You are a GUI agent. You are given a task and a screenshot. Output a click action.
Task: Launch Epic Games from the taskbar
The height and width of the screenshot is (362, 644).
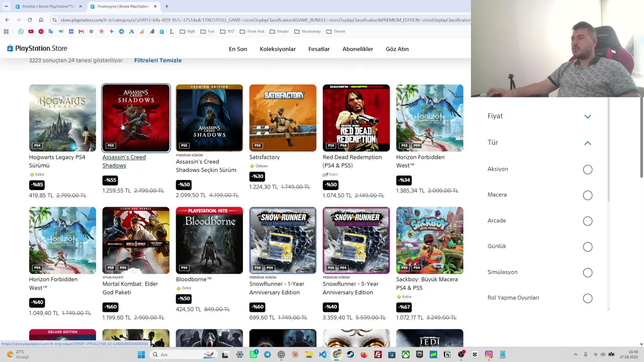(x=419, y=354)
